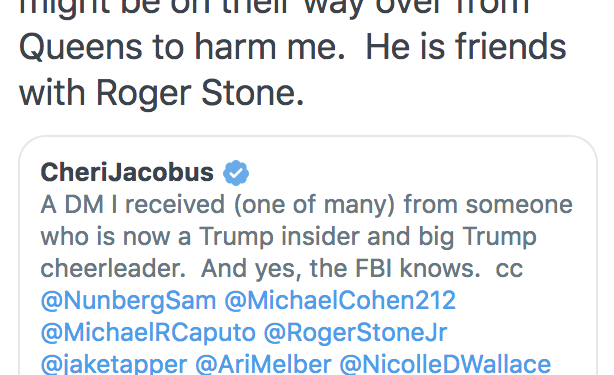The height and width of the screenshot is (375, 614).
Task: Click the blue verified badge beside CheriJacobus
Action: coord(236,173)
